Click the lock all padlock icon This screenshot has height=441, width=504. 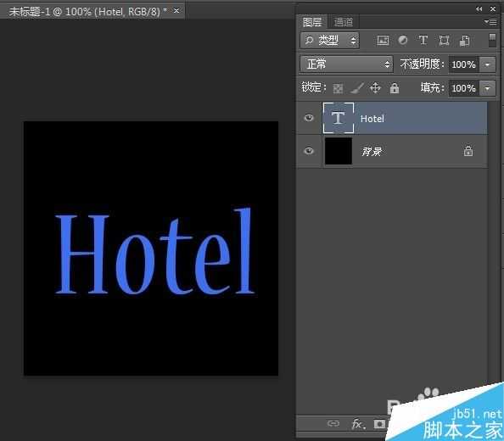(x=395, y=88)
